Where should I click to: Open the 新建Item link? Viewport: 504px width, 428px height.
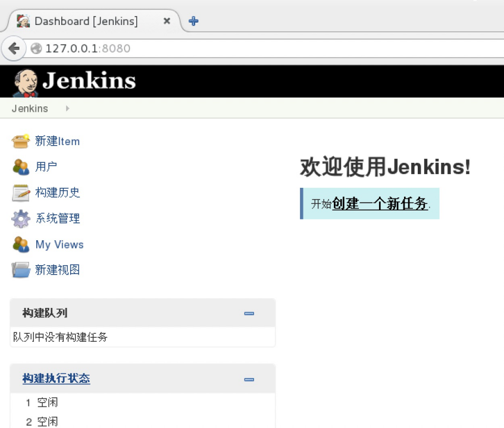[57, 141]
